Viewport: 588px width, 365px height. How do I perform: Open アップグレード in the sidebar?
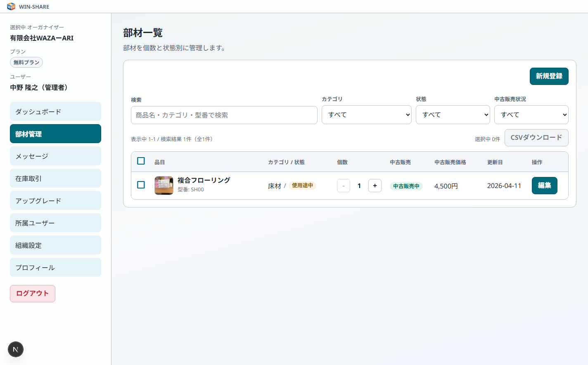55,200
